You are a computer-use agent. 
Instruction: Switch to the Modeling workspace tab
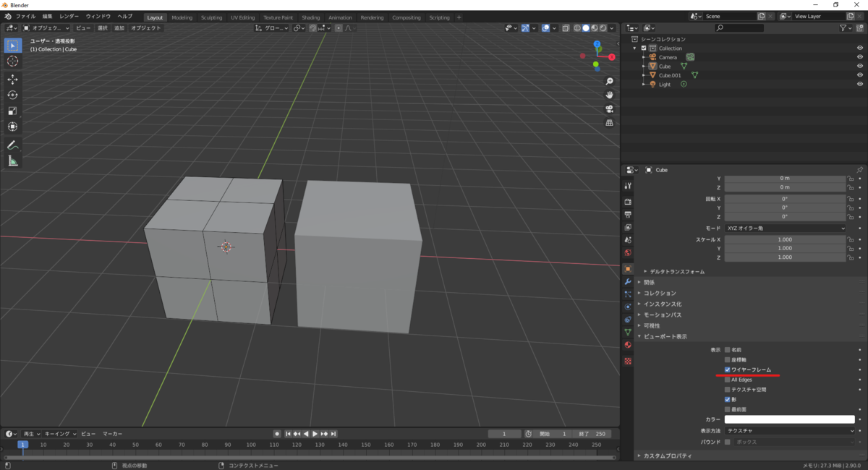[182, 17]
